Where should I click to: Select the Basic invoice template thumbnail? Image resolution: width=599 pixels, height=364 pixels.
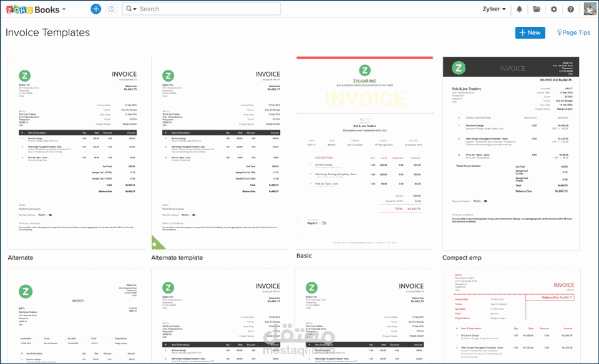tap(364, 153)
